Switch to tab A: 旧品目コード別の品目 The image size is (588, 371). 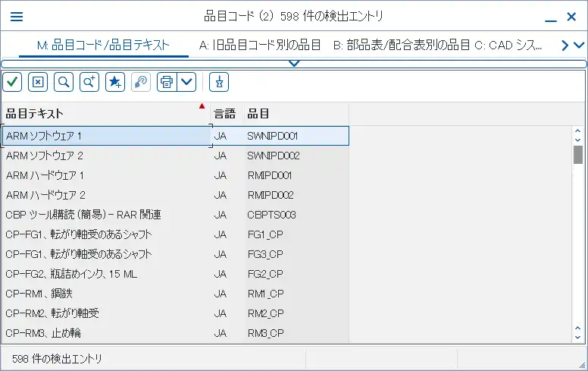point(259,46)
